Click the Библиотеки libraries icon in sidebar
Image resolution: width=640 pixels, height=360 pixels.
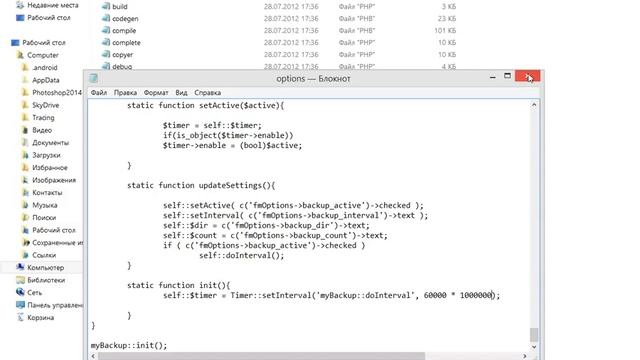(x=20, y=280)
